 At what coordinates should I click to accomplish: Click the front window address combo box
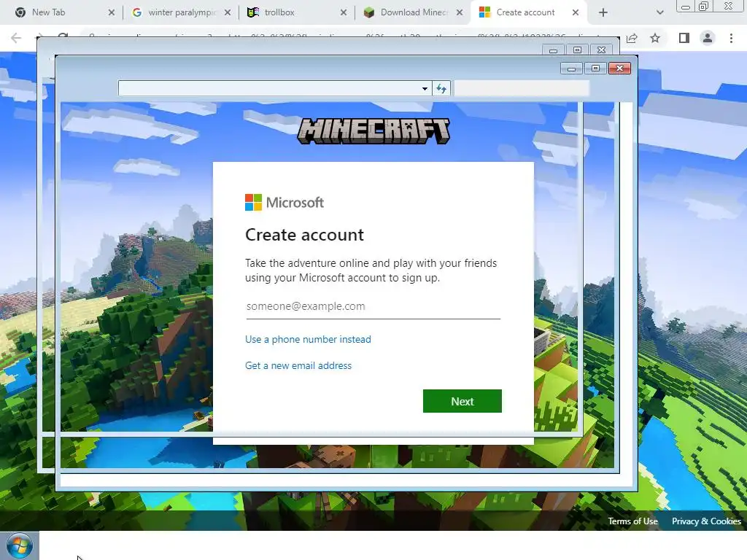tap(275, 88)
